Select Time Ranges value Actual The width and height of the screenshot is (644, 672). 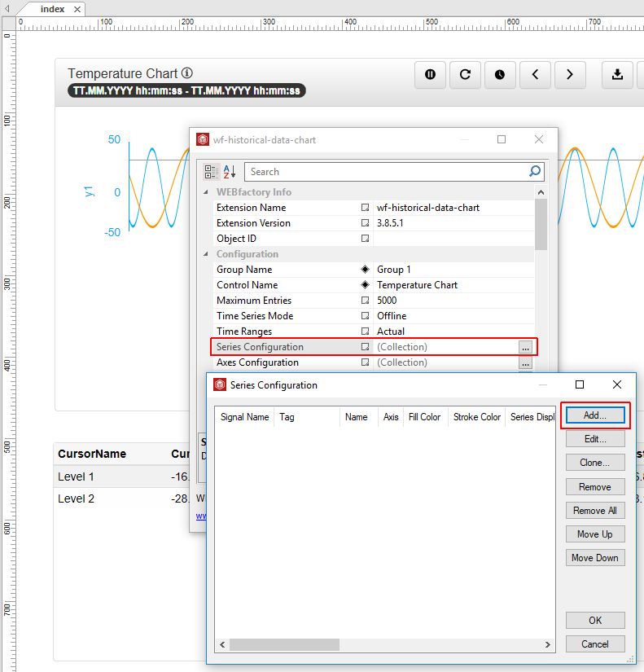tap(454, 332)
